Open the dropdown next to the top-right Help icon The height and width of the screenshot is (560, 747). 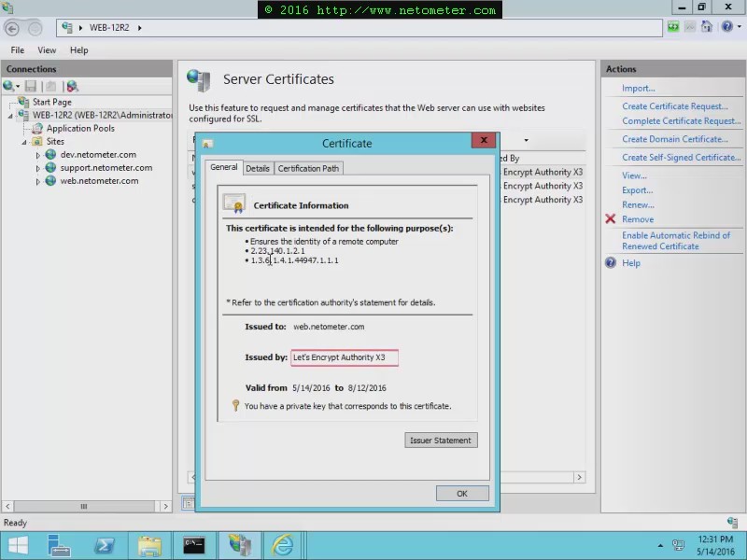[x=740, y=27]
